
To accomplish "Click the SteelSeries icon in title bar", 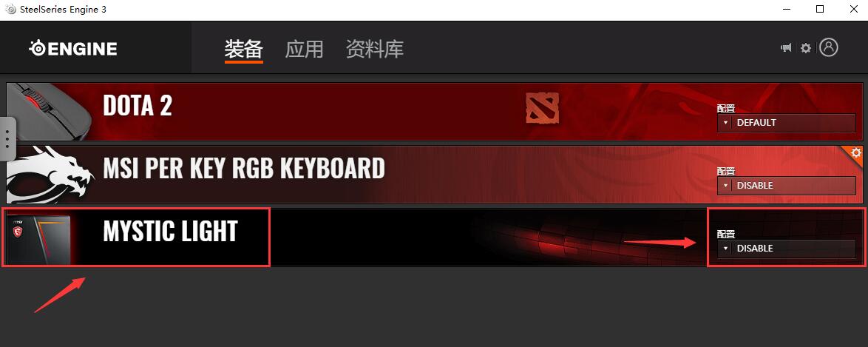I will [10, 10].
